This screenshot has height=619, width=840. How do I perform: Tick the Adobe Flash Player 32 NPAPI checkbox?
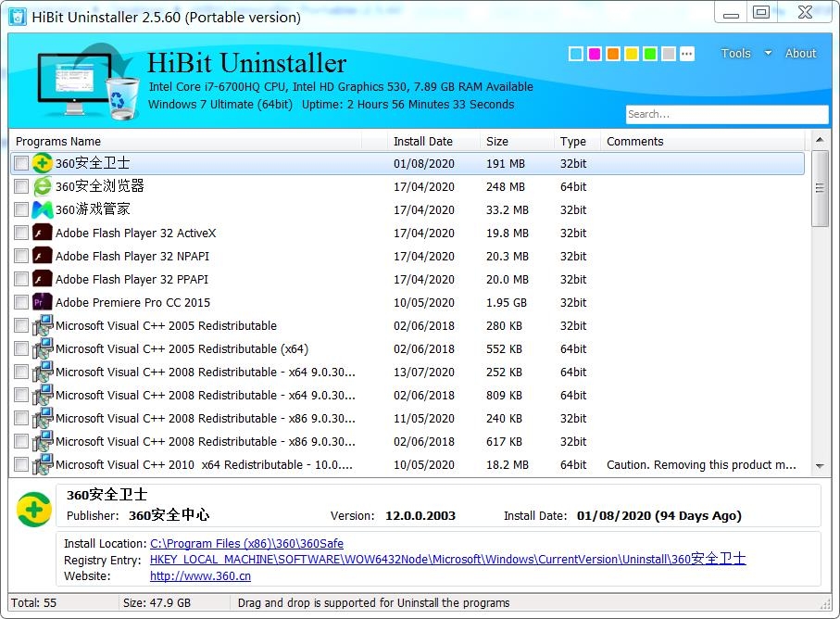point(21,256)
